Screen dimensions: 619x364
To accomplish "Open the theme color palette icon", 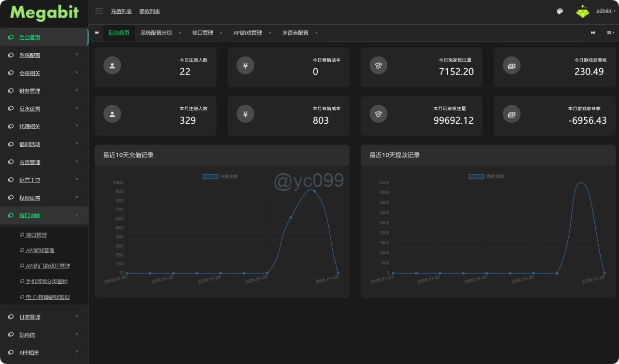I will pos(560,11).
